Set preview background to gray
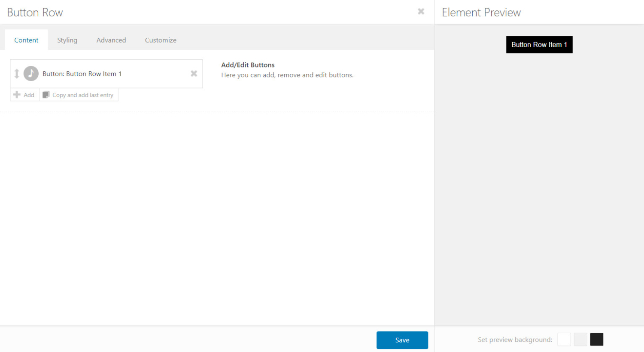 pos(580,339)
